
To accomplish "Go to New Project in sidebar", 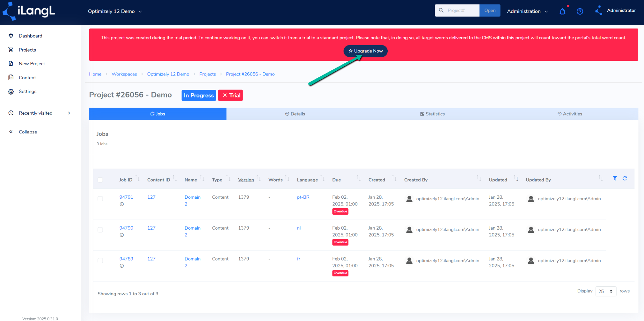I will 32,63.
